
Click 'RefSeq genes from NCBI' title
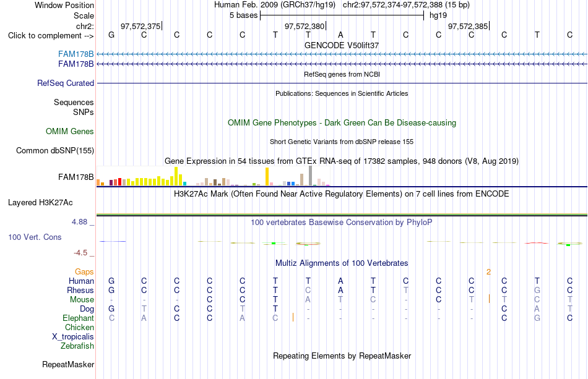(x=342, y=74)
